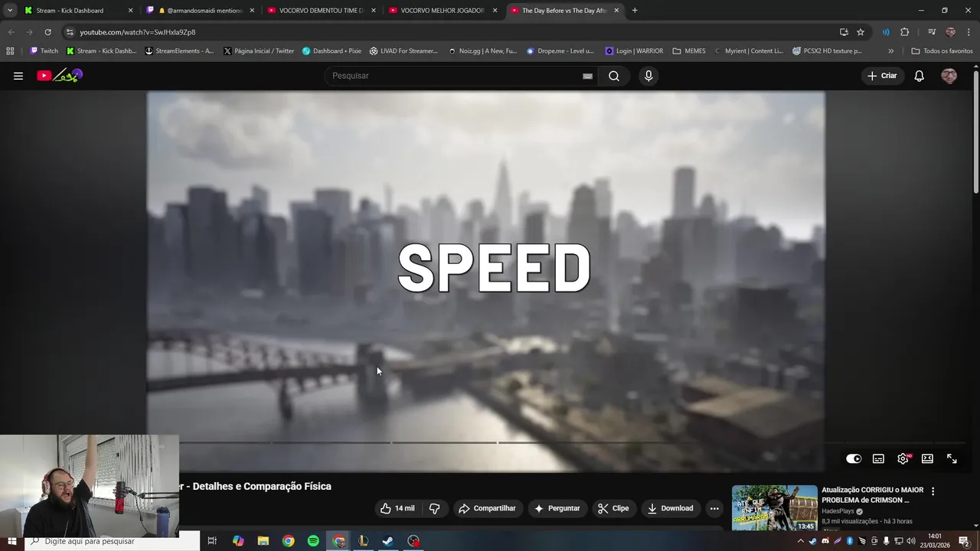The width and height of the screenshot is (980, 551).
Task: Open Steam from the taskbar
Action: click(388, 541)
